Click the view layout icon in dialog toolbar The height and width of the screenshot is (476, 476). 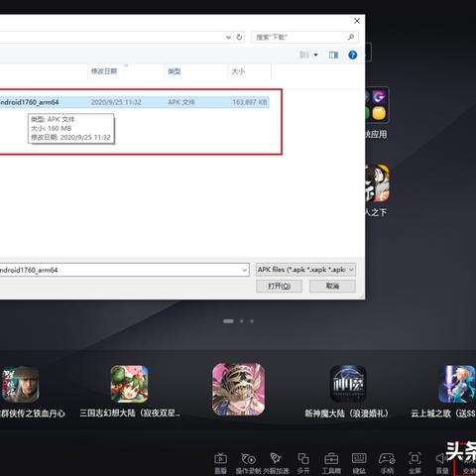304,55
